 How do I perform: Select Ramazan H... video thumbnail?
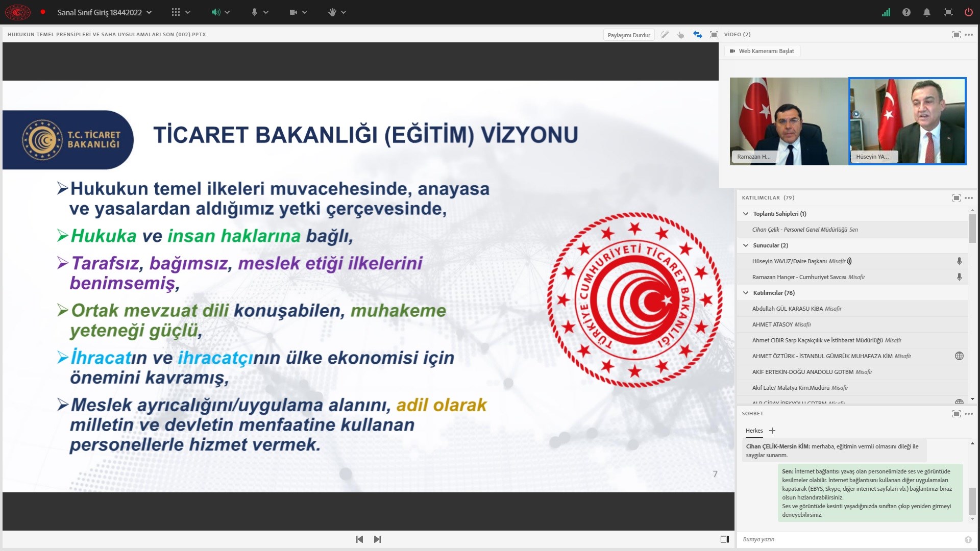pyautogui.click(x=789, y=121)
